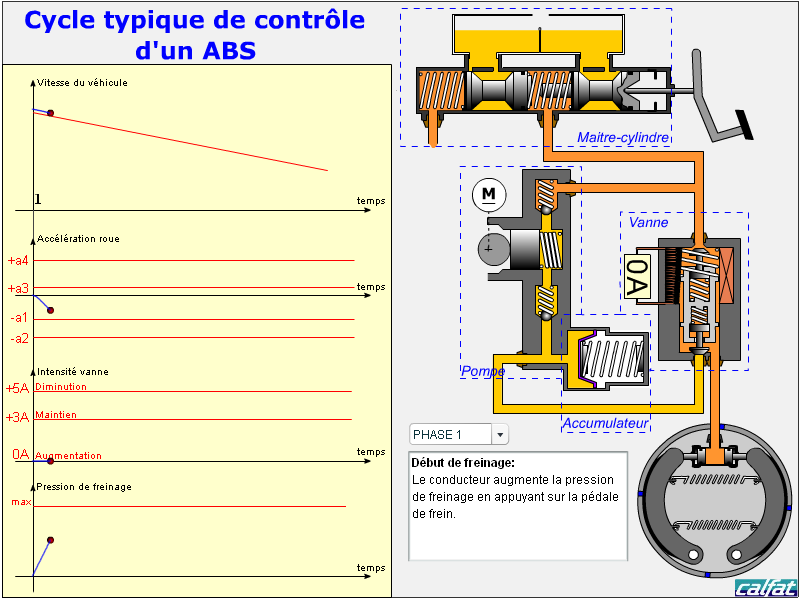Screen dimensions: 800x600
Task: Click the Accumulateur label
Action: 606,424
